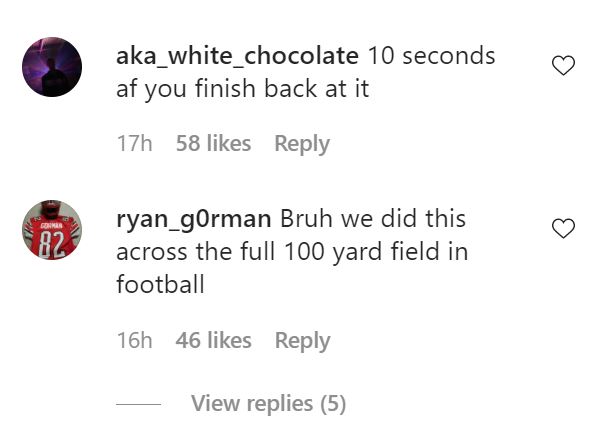Open aka_white_chocolate's profile picture

point(52,67)
